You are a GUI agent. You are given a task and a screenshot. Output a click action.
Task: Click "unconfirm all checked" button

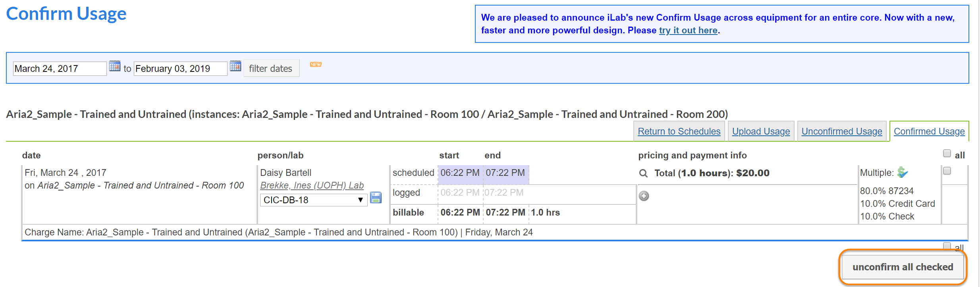point(903,267)
